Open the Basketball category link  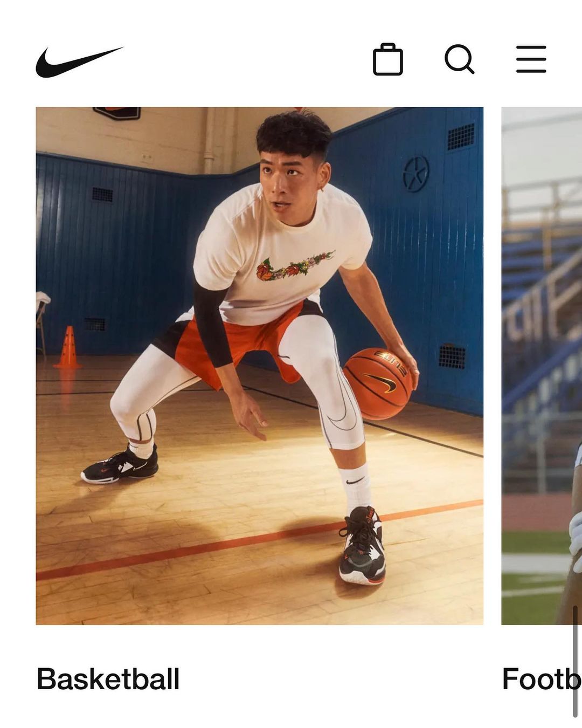point(108,678)
